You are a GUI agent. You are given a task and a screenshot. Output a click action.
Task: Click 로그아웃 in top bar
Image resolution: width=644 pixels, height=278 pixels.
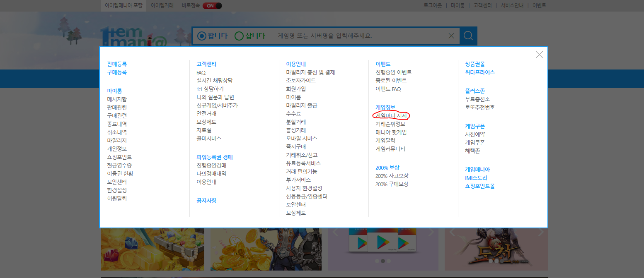tap(433, 6)
